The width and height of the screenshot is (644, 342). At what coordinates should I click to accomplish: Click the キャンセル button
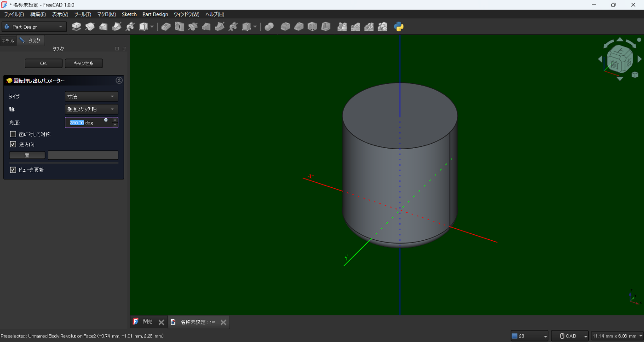pyautogui.click(x=83, y=64)
